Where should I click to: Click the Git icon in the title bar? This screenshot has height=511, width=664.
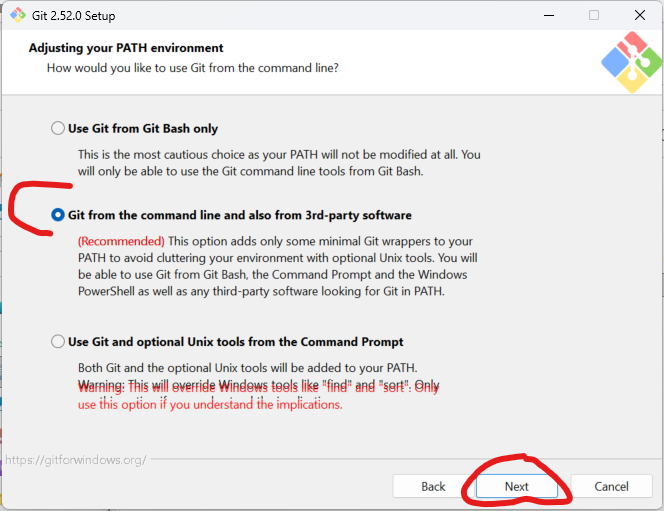coord(18,15)
